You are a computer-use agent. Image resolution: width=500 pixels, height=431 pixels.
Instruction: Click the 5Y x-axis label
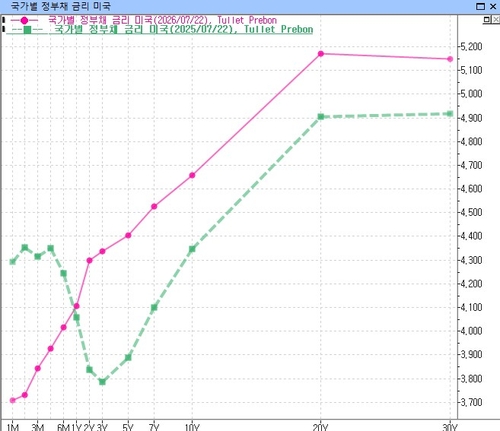click(x=128, y=427)
